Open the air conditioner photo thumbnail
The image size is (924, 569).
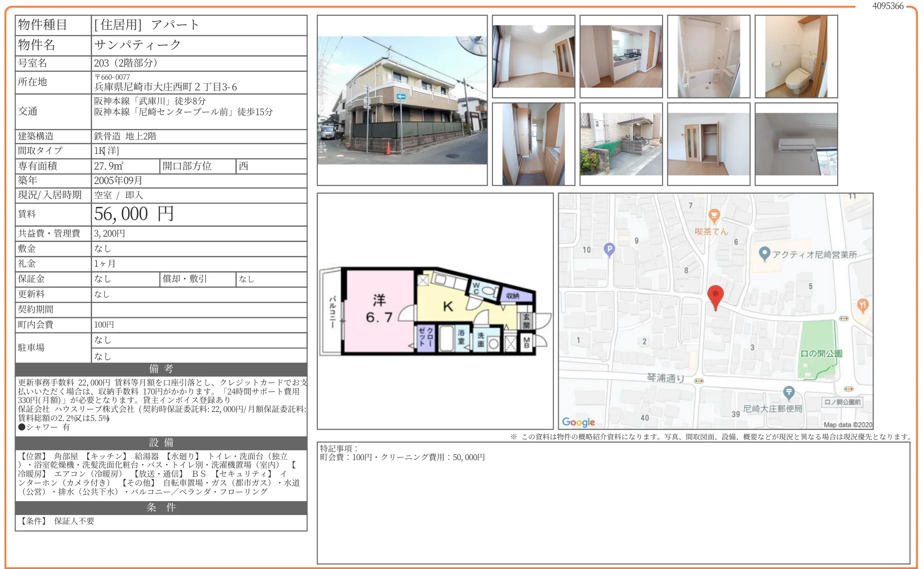point(796,144)
